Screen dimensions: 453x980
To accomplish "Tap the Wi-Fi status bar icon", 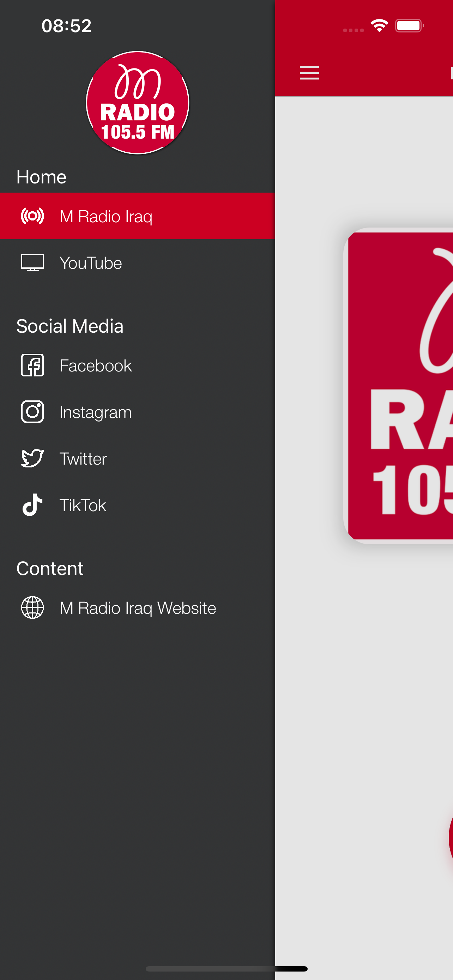I will (x=379, y=26).
